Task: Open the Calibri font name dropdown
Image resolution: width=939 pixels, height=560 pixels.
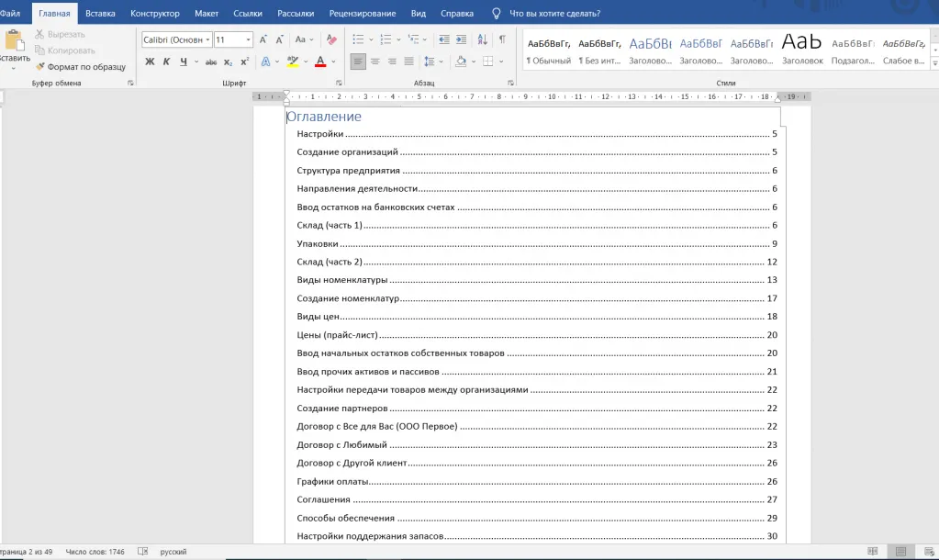Action: [x=208, y=40]
